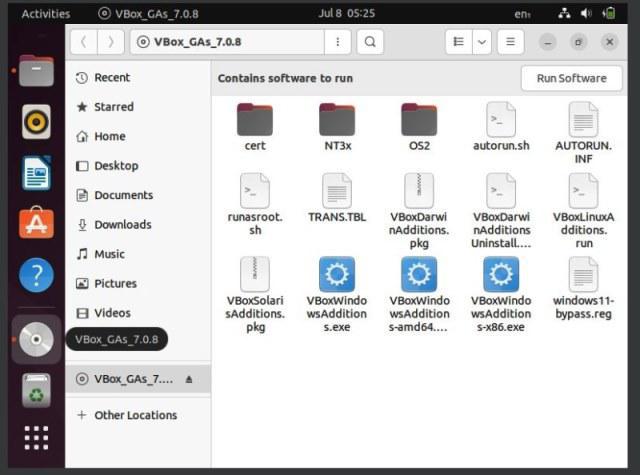Screen dimensions: 640x475
Task: Eject the VBox_GAs disc
Action: [189, 380]
